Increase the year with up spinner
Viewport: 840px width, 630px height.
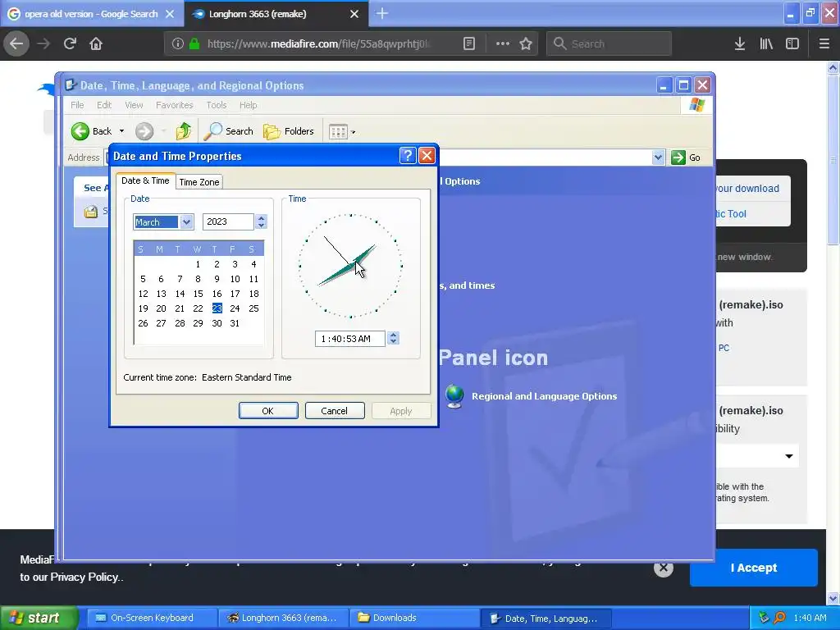[x=261, y=218]
